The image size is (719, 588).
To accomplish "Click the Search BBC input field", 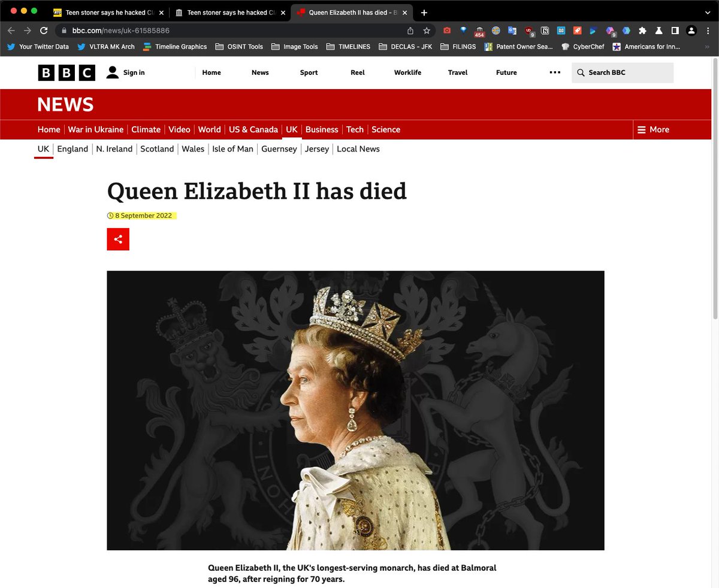I will [x=623, y=72].
